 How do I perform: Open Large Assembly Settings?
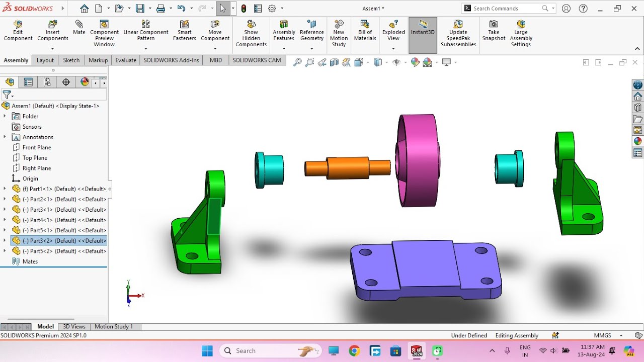click(x=521, y=34)
